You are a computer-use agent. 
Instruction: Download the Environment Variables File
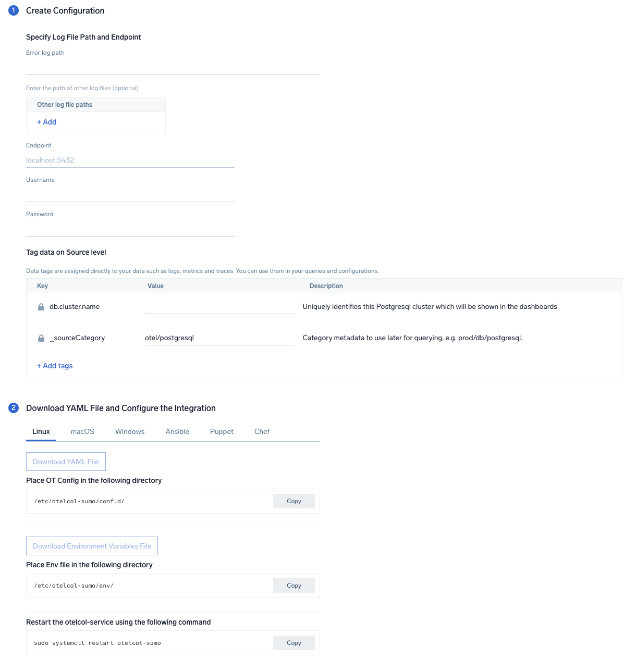92,546
